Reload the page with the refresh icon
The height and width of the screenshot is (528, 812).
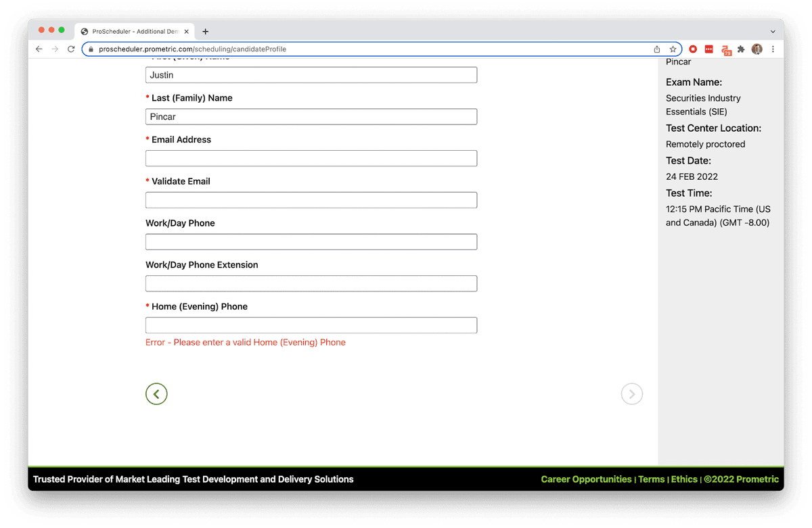pos(71,49)
